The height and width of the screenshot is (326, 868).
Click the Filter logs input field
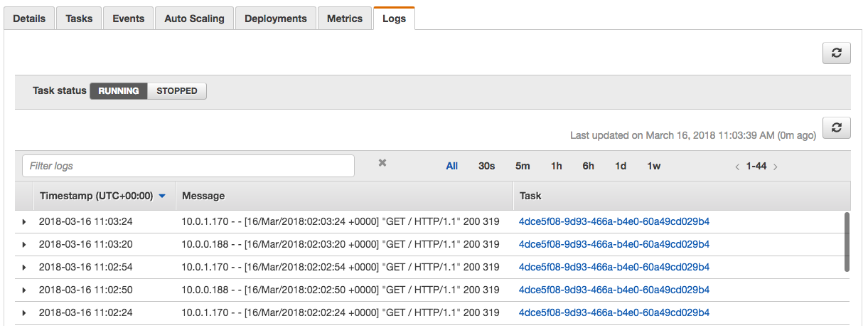188,166
